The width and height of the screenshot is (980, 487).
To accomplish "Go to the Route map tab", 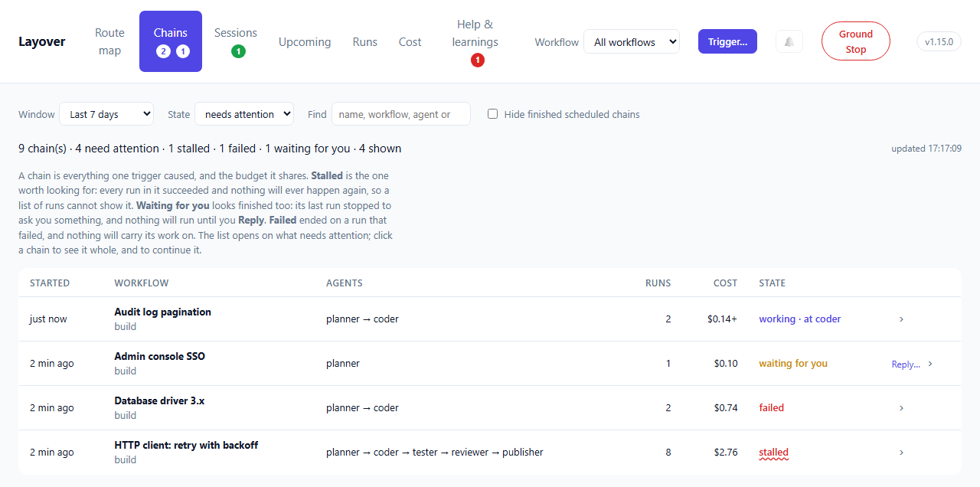I will [109, 41].
